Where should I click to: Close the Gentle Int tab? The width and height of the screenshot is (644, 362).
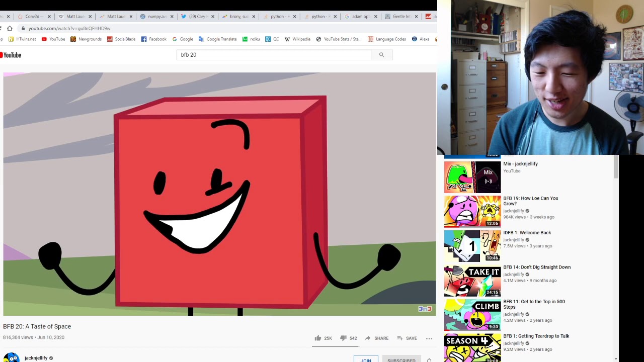(x=416, y=17)
